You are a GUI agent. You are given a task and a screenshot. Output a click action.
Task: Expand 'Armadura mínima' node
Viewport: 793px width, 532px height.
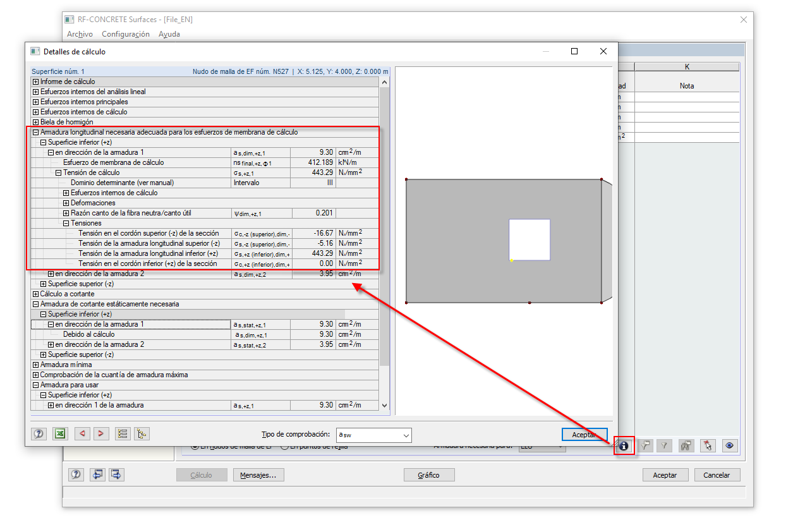coord(35,365)
